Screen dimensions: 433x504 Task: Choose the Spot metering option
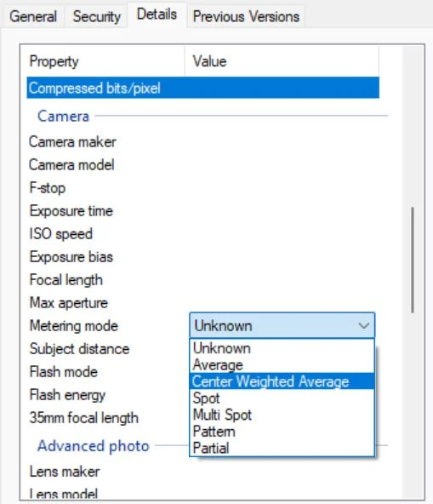[x=282, y=398]
